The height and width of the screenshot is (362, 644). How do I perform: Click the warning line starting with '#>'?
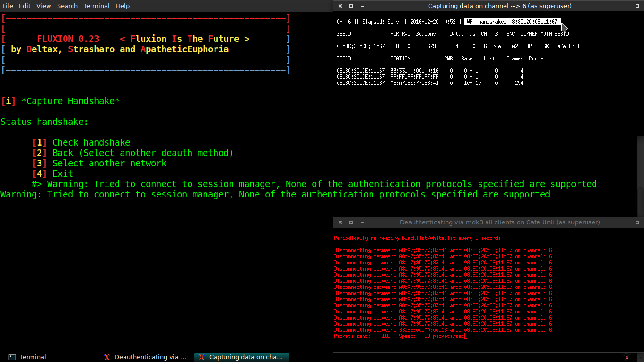314,184
